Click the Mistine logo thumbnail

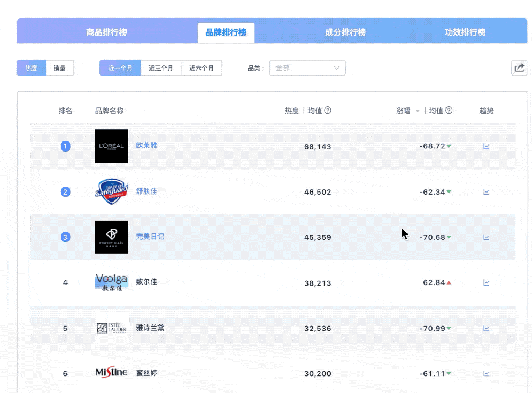pyautogui.click(x=112, y=372)
